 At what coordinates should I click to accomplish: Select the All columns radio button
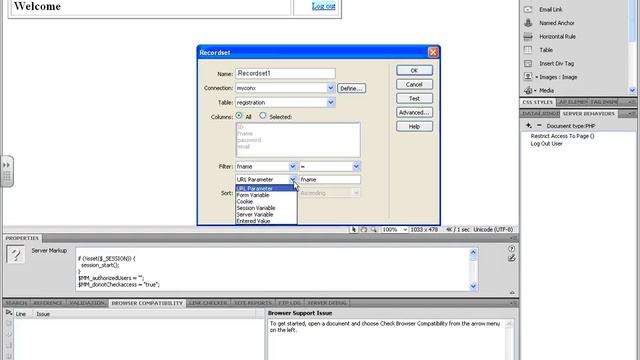(x=239, y=116)
